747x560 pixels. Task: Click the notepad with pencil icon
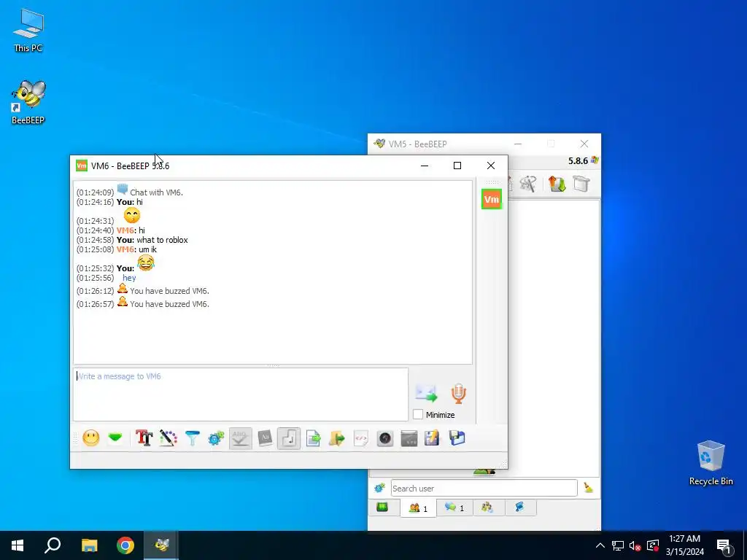[x=433, y=437]
